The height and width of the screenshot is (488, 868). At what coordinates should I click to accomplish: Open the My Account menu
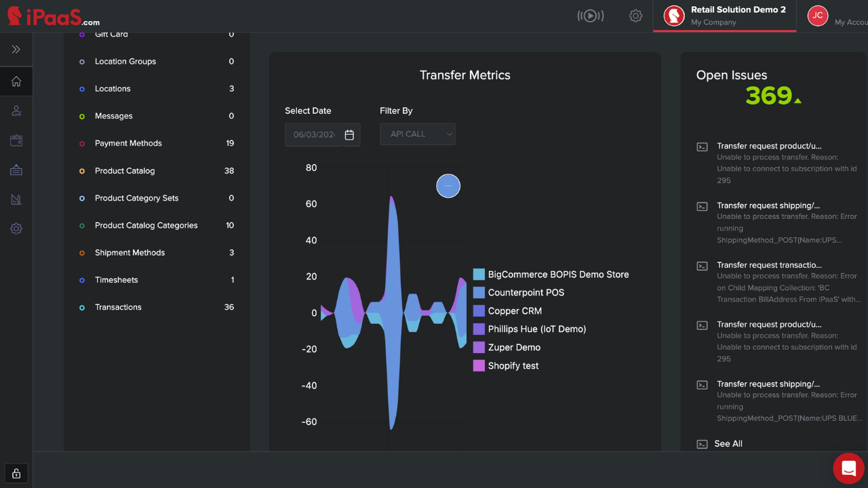point(851,22)
